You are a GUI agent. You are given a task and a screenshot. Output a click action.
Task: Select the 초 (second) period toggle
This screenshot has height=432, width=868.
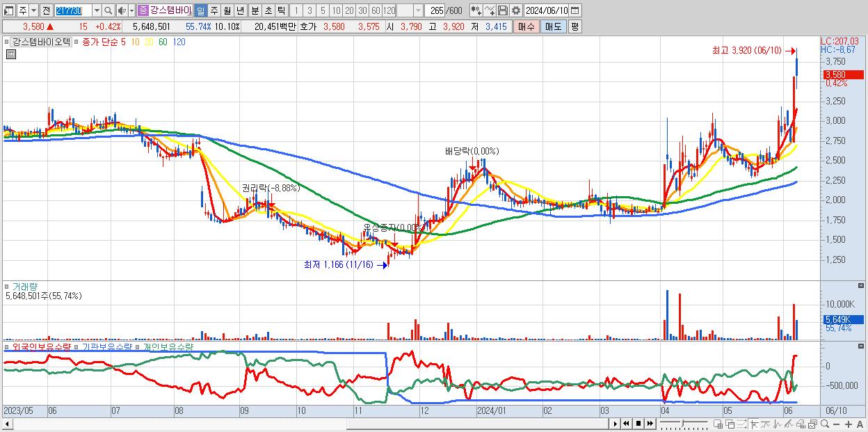point(268,10)
